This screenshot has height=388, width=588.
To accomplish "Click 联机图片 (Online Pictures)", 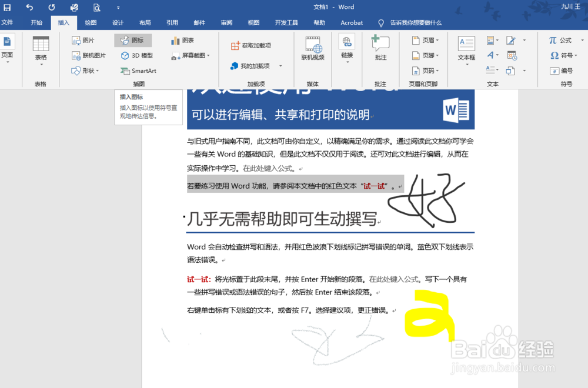I will coord(89,55).
